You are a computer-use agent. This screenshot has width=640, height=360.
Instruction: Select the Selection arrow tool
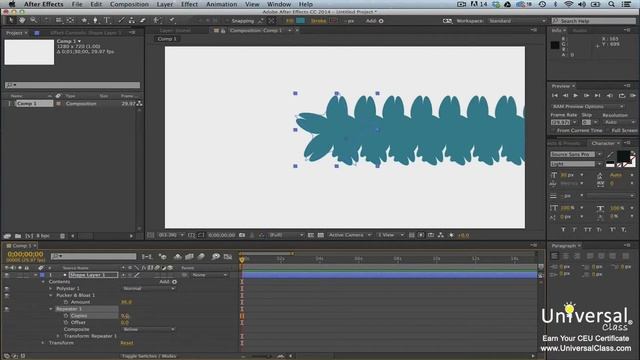coord(11,20)
